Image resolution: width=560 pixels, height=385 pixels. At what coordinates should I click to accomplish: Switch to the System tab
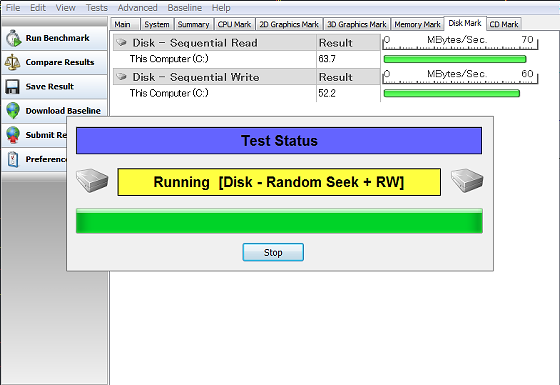click(157, 24)
